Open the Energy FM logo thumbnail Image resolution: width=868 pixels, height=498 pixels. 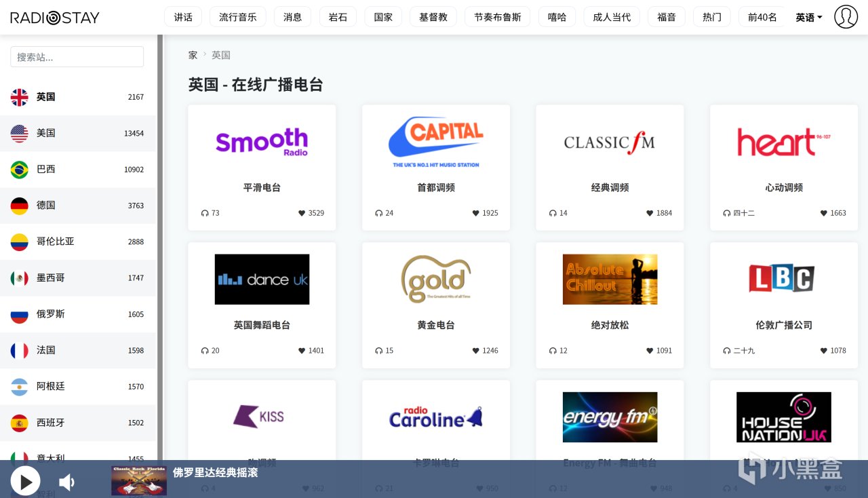pos(610,417)
